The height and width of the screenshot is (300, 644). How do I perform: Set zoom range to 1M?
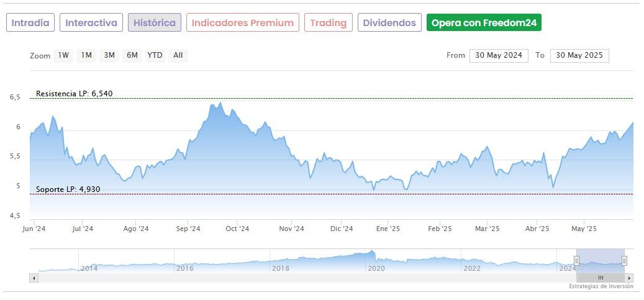[x=86, y=55]
